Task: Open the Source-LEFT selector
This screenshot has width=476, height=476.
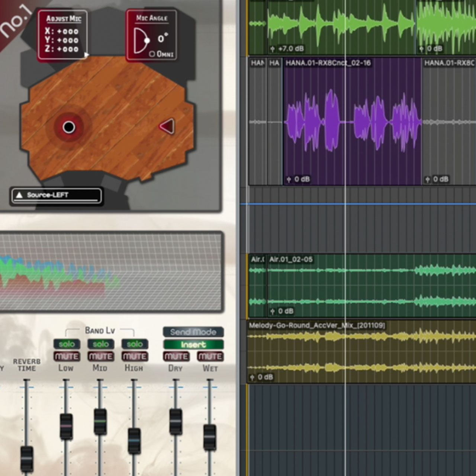Action: pyautogui.click(x=57, y=195)
